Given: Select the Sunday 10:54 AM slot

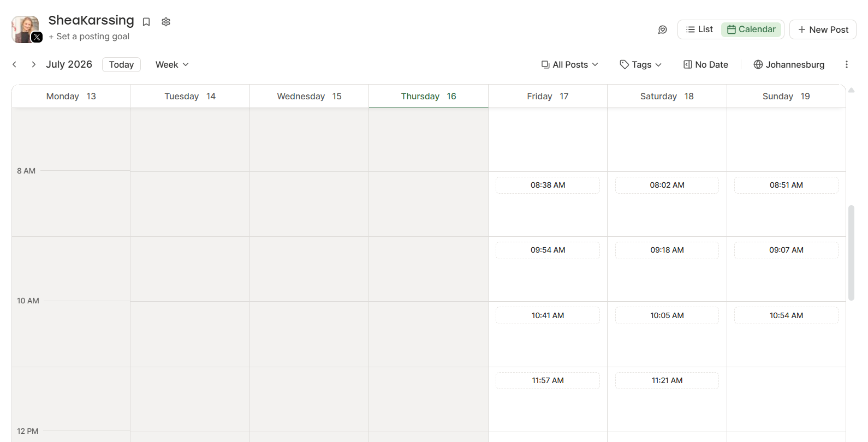Looking at the screenshot, I should tap(786, 315).
